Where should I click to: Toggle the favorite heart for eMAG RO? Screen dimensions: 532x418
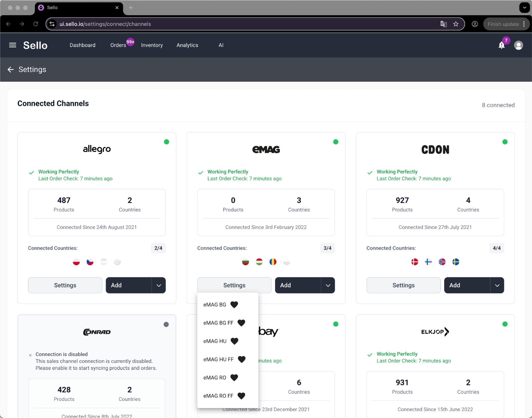tap(234, 378)
